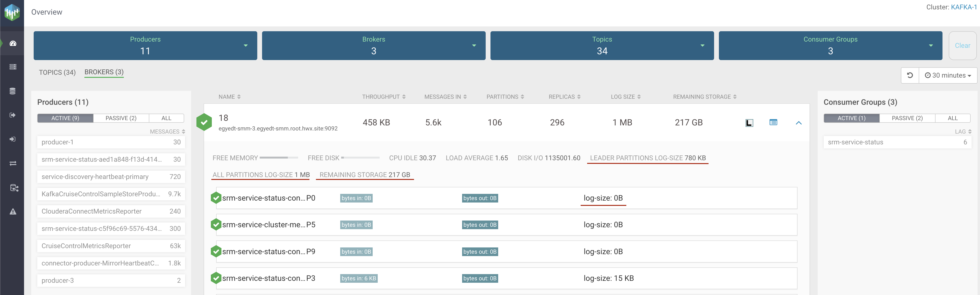Viewport: 980px width, 295px height.
Task: Open the replication arrows sidebar icon
Action: click(x=13, y=163)
